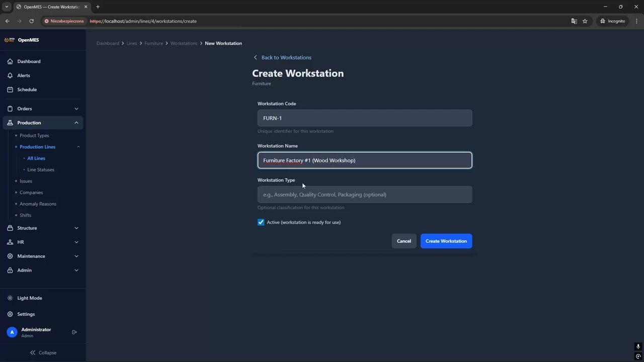Viewport: 644px width, 362px height.
Task: Open Shifts in sidebar
Action: 25,215
